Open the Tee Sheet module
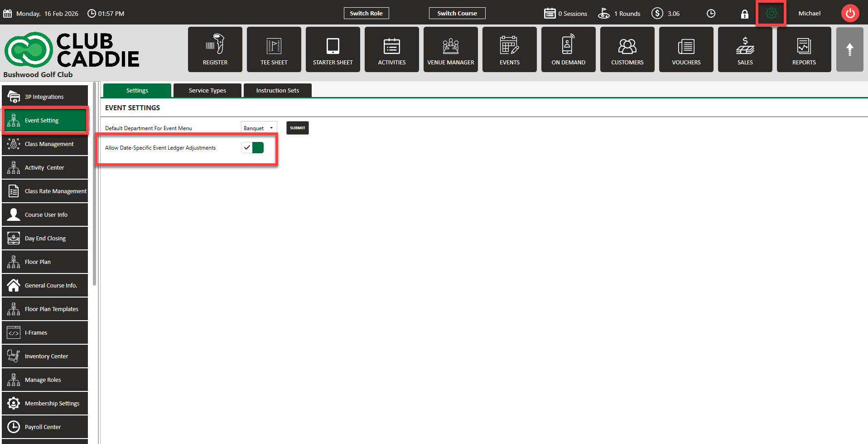The width and height of the screenshot is (868, 444). coord(274,49)
